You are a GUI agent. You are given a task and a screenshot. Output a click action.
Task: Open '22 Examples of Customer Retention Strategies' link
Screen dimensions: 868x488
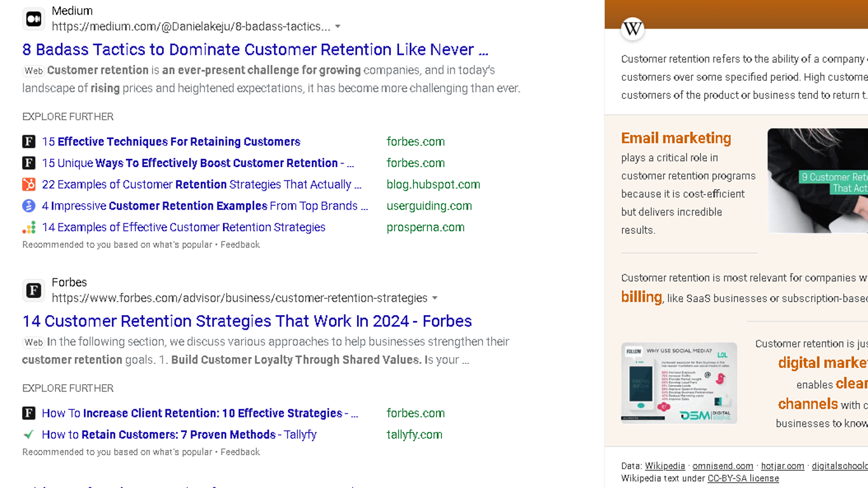[201, 184]
